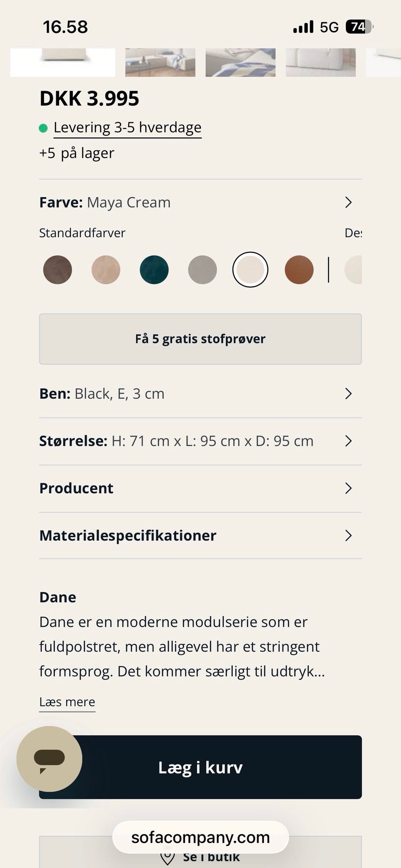Tap the selected Maya Cream swatch
This screenshot has height=868, width=401.
(x=250, y=270)
